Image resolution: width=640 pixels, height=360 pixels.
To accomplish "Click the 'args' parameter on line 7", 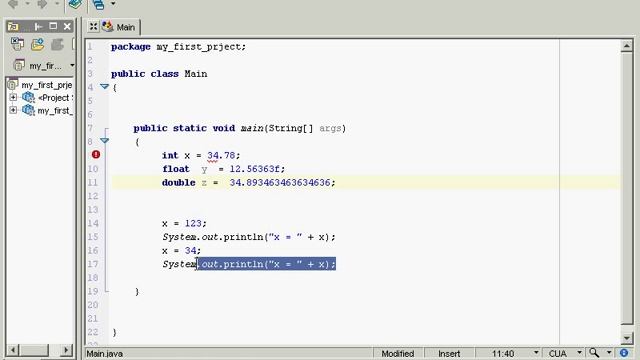I will (330, 128).
